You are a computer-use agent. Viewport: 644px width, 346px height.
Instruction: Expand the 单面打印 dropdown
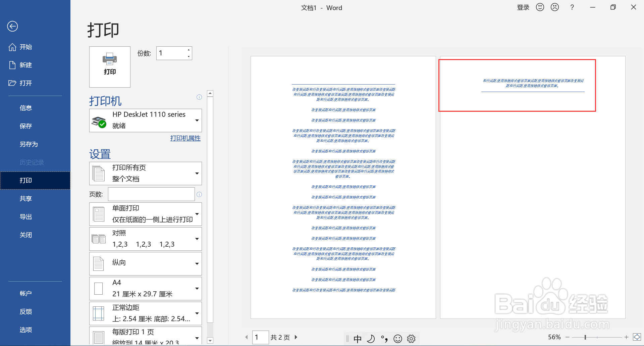(x=146, y=214)
